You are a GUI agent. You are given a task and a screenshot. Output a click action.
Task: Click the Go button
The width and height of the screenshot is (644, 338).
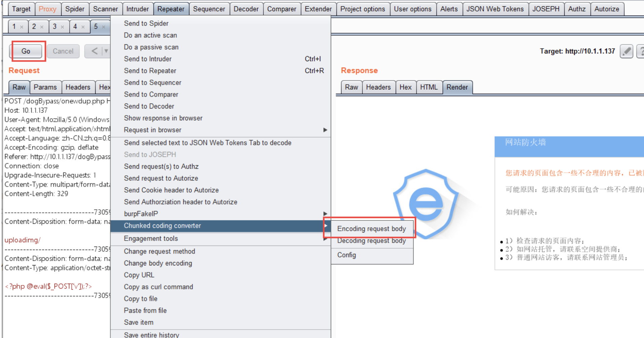pyautogui.click(x=26, y=51)
